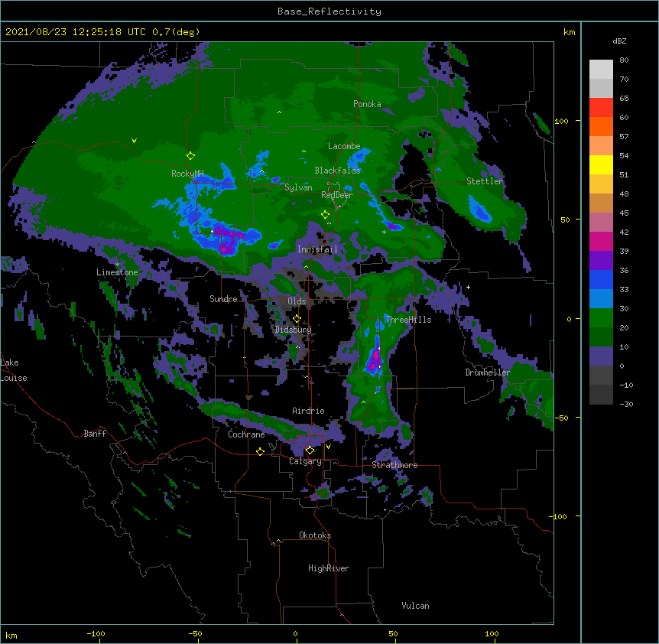Select the Sylvan label
The width and height of the screenshot is (659, 644).
(x=298, y=187)
